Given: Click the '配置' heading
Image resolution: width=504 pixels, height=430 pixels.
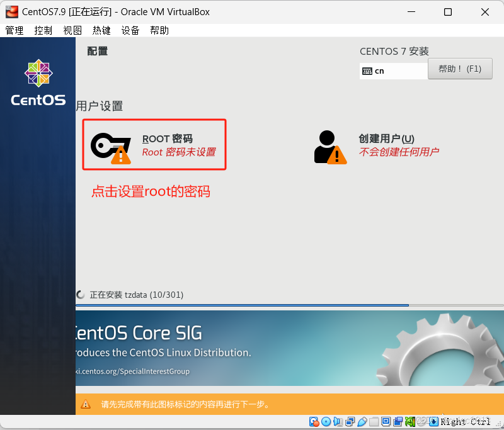Looking at the screenshot, I should point(98,52).
